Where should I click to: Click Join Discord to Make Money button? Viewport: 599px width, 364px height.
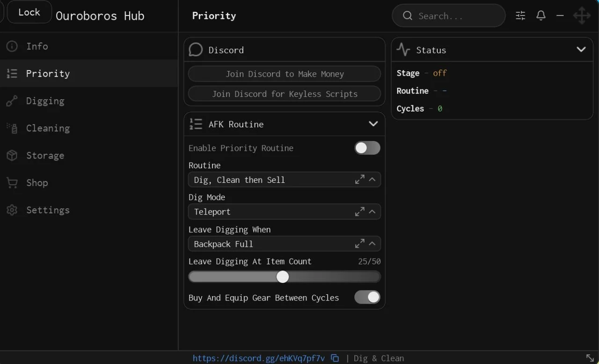285,74
